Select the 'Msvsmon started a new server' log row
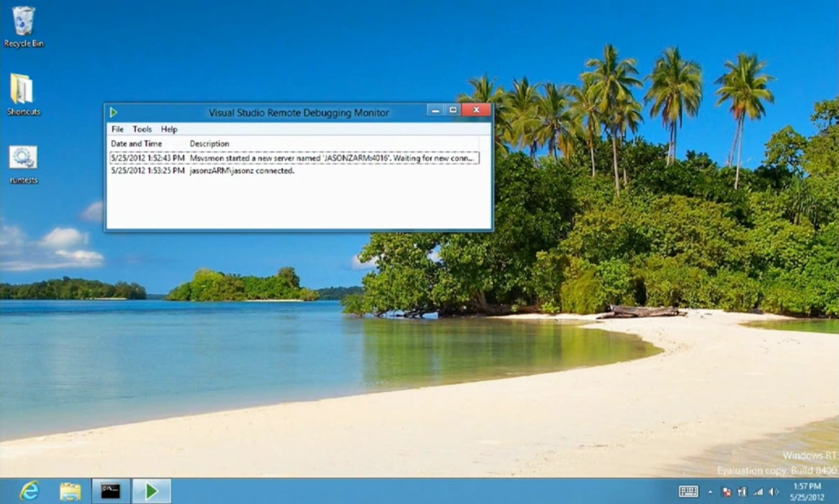839x504 pixels. coord(294,157)
